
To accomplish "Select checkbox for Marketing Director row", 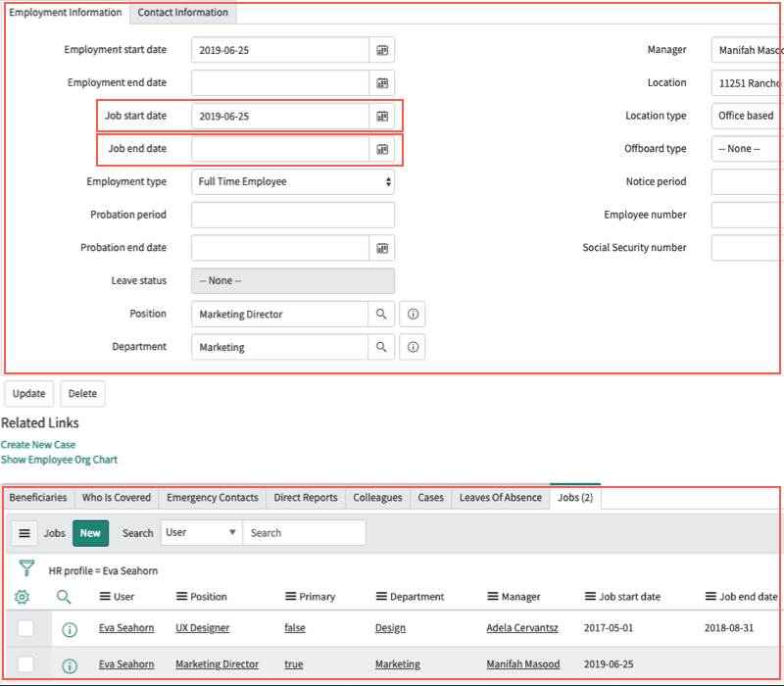I will [25, 664].
